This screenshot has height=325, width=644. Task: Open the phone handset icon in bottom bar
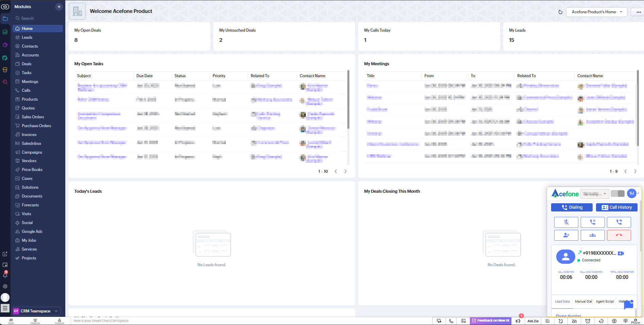pyautogui.click(x=451, y=321)
